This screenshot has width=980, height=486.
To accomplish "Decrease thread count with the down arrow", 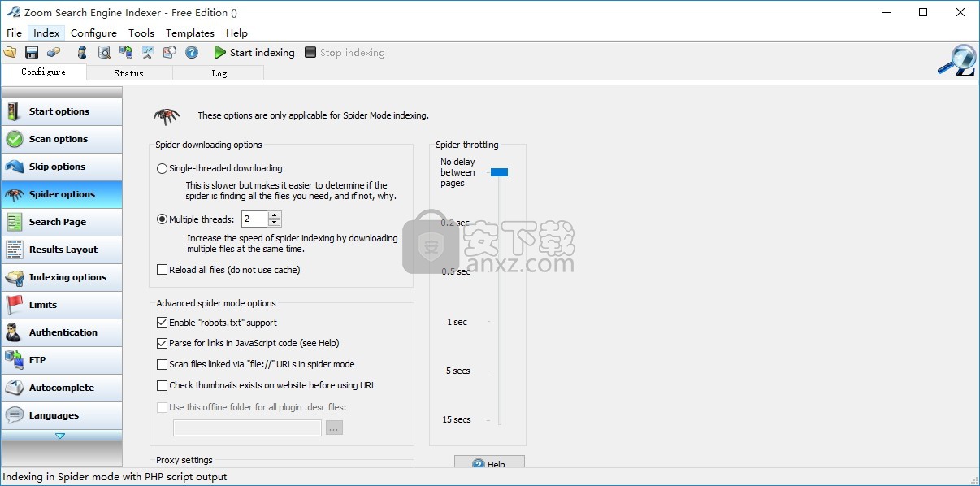I will pos(274,223).
